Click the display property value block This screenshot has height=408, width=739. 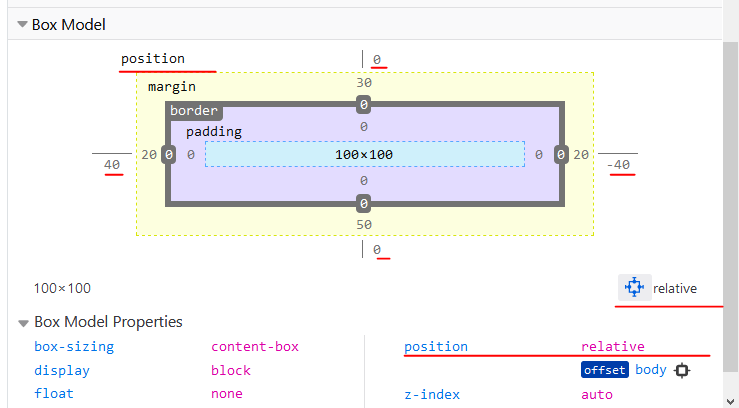pyautogui.click(x=230, y=370)
